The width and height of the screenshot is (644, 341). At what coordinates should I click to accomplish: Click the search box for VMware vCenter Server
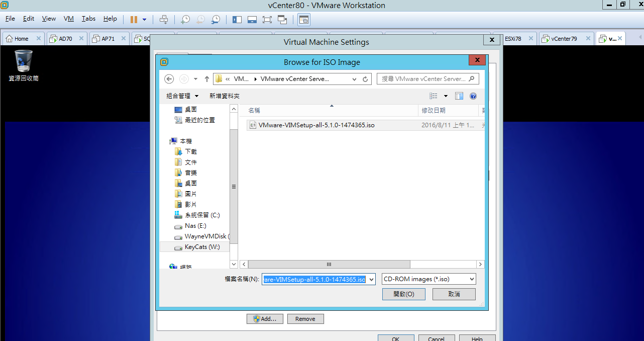[x=428, y=79]
